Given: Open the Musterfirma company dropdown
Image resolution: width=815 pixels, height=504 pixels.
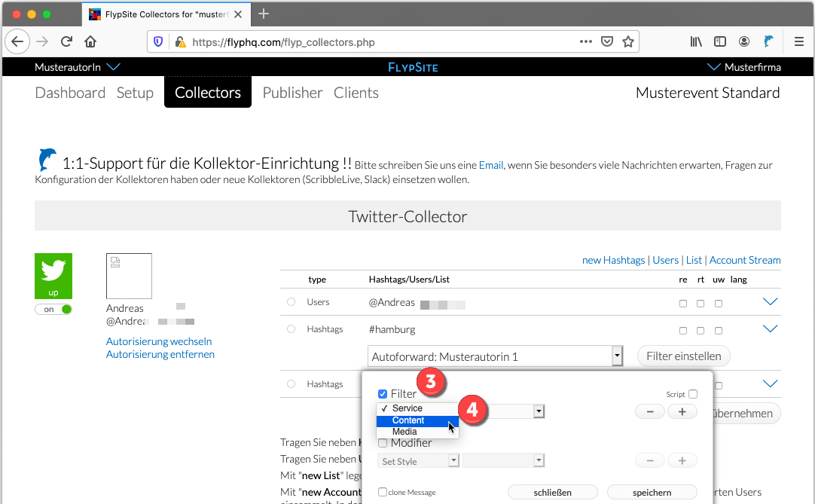Looking at the screenshot, I should click(x=743, y=66).
